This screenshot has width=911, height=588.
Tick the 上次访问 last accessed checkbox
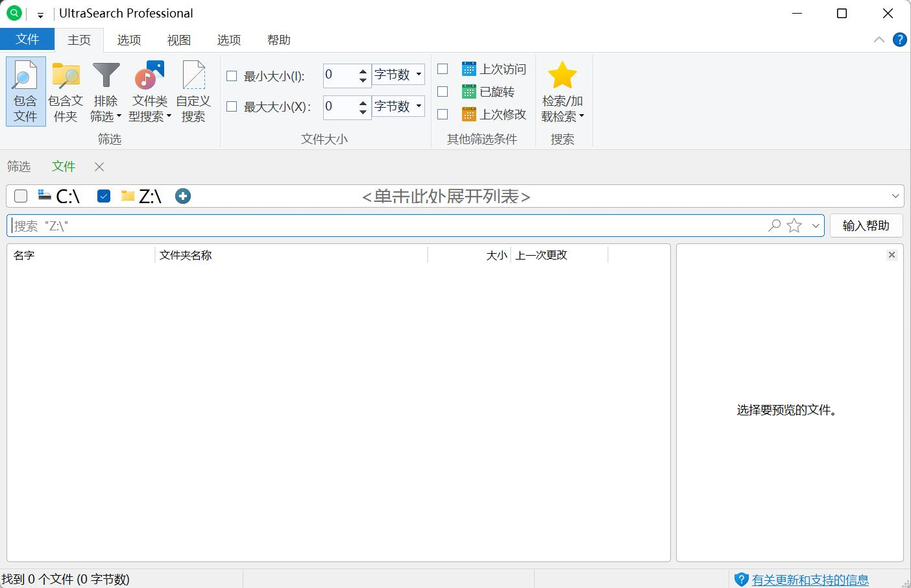click(443, 69)
